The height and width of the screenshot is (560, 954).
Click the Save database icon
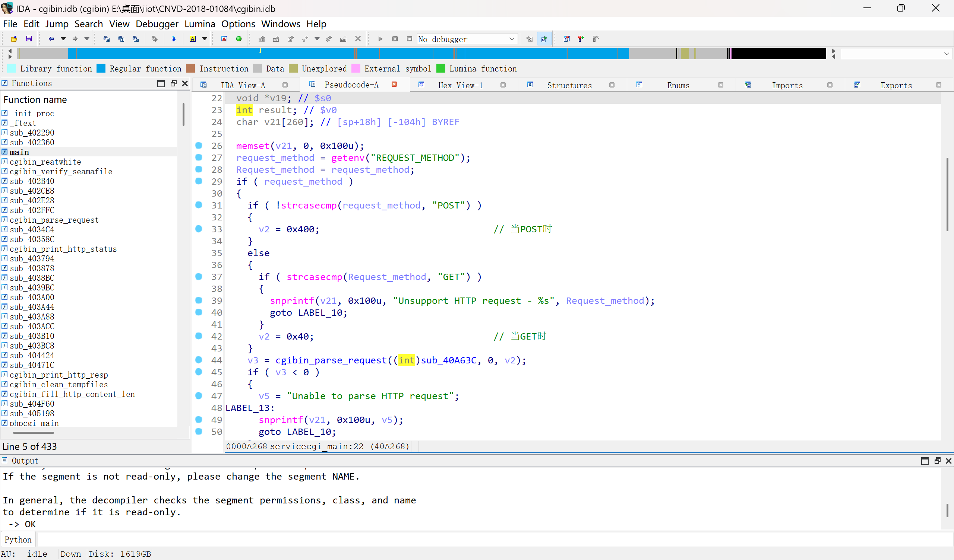point(29,39)
